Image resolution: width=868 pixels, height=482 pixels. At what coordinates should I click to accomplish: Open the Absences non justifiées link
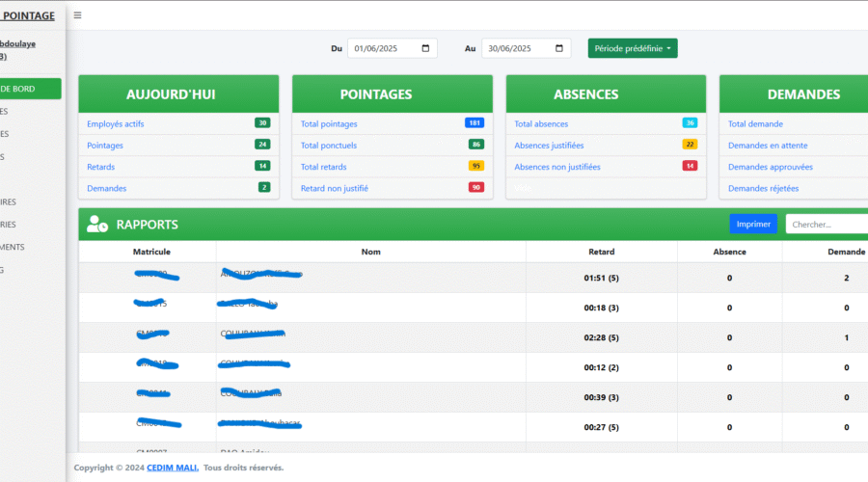pos(557,167)
